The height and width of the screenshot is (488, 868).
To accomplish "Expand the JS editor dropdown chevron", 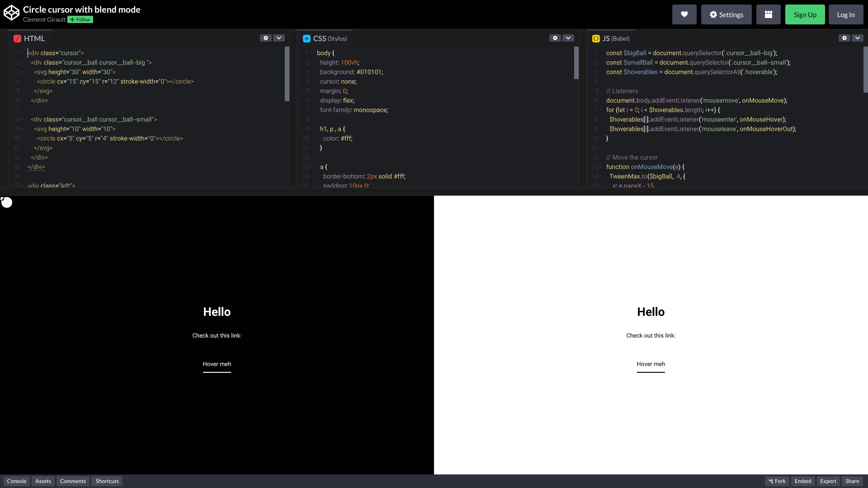I will coord(858,38).
